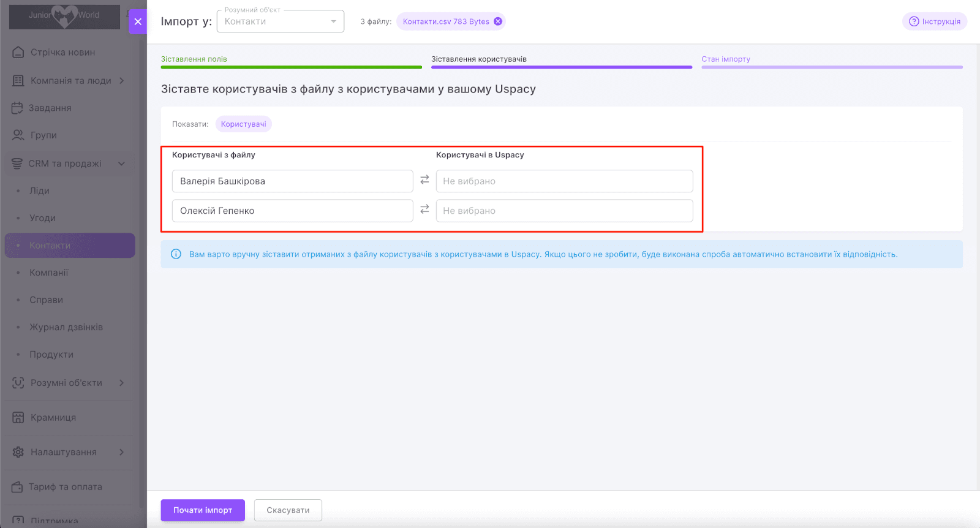Click the news feed icon beside Стрічка новин
The height and width of the screenshot is (528, 980).
tap(18, 52)
